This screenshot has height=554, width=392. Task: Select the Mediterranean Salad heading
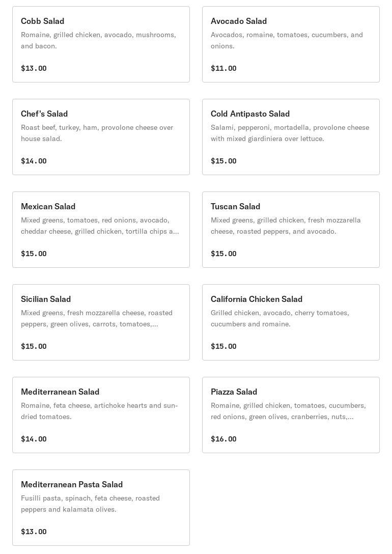click(60, 392)
